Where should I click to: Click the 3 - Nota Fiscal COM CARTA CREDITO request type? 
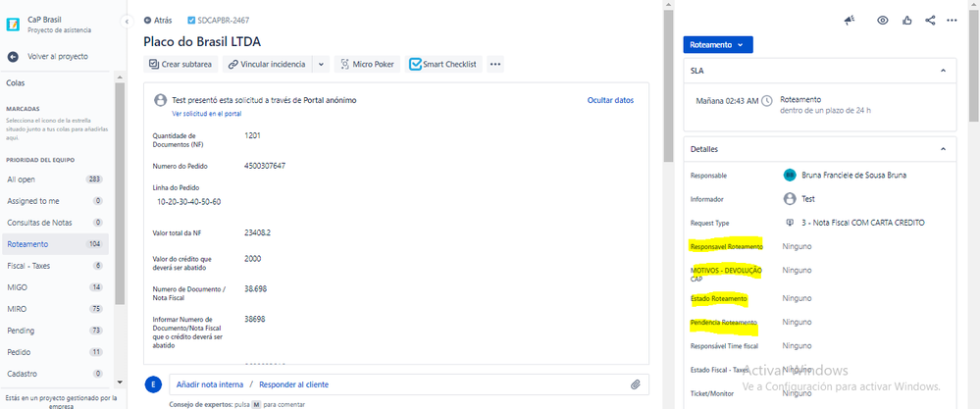tap(862, 223)
